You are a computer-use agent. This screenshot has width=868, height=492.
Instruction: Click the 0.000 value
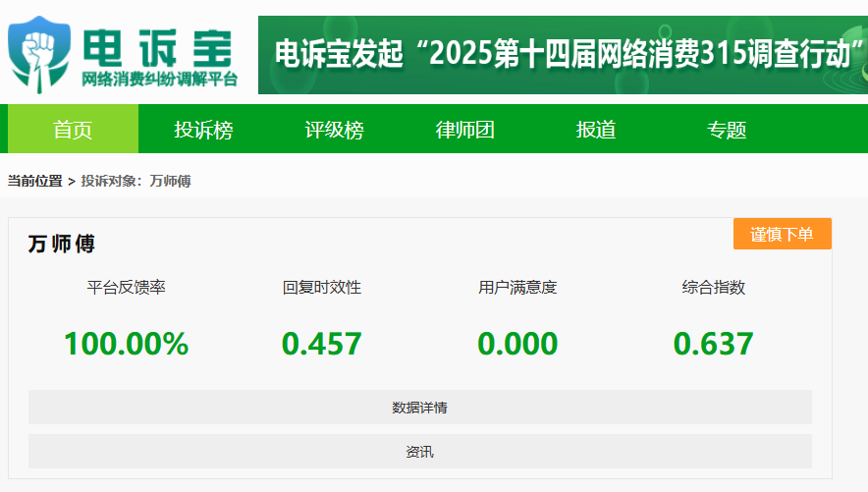[x=517, y=344]
